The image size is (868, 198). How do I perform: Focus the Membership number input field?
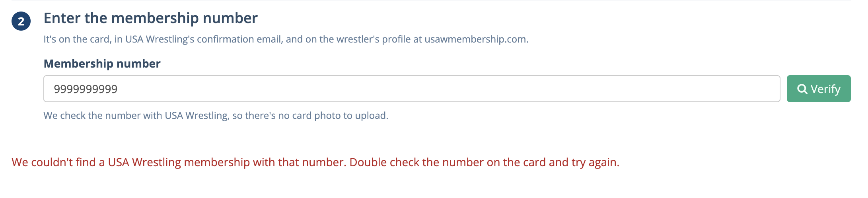(x=412, y=89)
